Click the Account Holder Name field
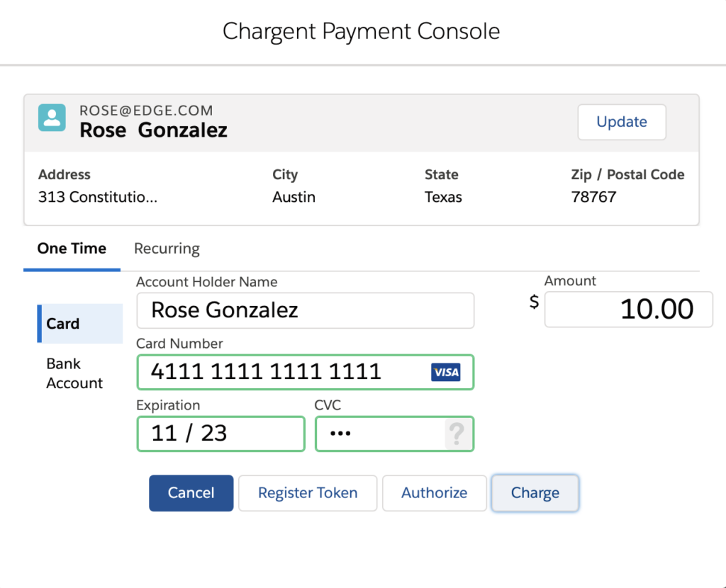The height and width of the screenshot is (588, 726). (305, 310)
